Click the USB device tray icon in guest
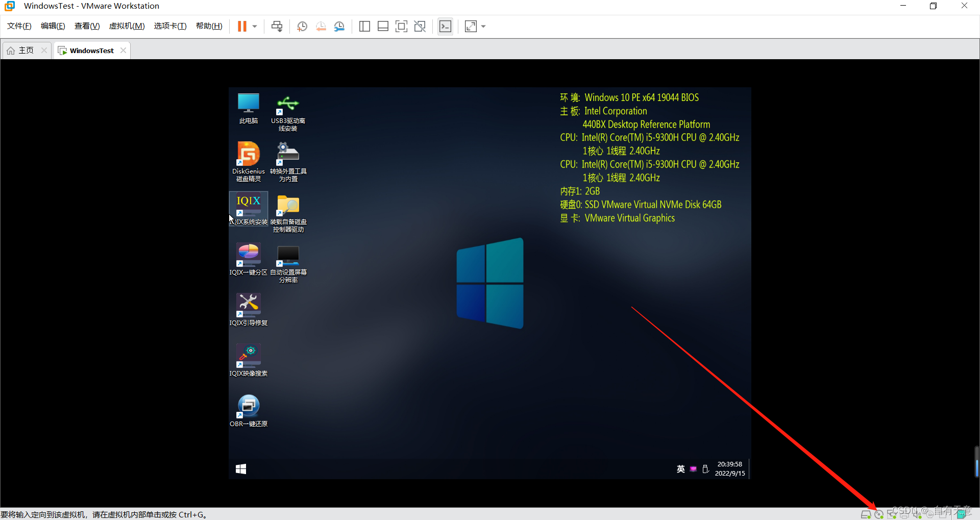Screen dimensions: 980x520 coord(705,469)
